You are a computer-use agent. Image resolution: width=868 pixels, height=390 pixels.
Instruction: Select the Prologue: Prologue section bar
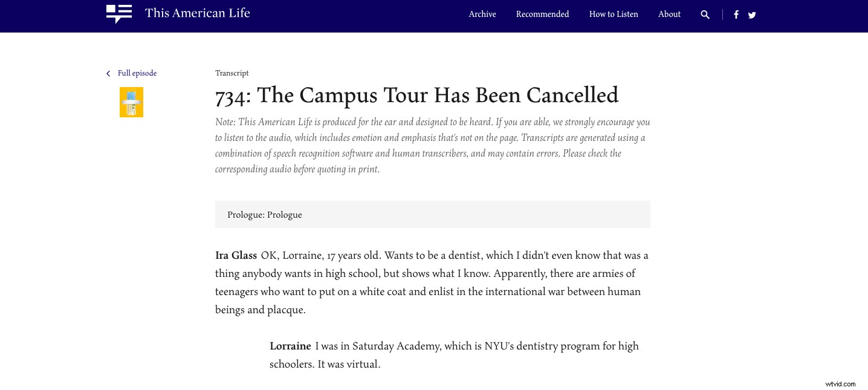(x=432, y=215)
